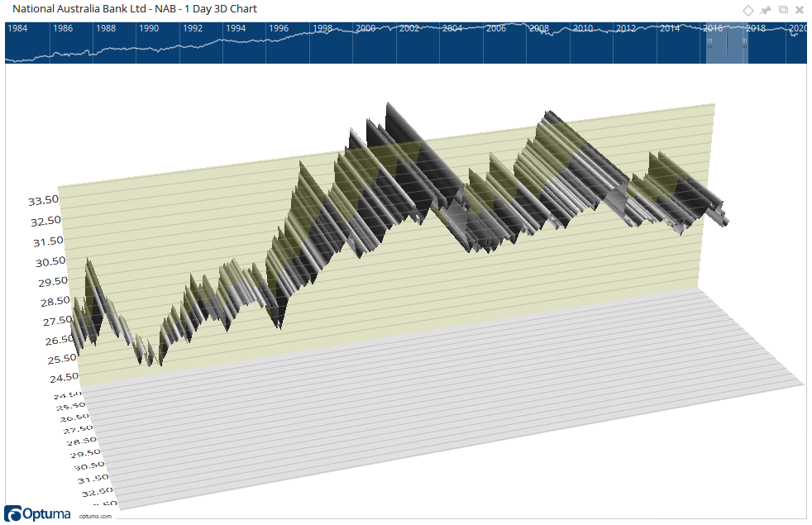Jump to 2008 in the overview timeline
This screenshot has width=812, height=525.
[538, 28]
